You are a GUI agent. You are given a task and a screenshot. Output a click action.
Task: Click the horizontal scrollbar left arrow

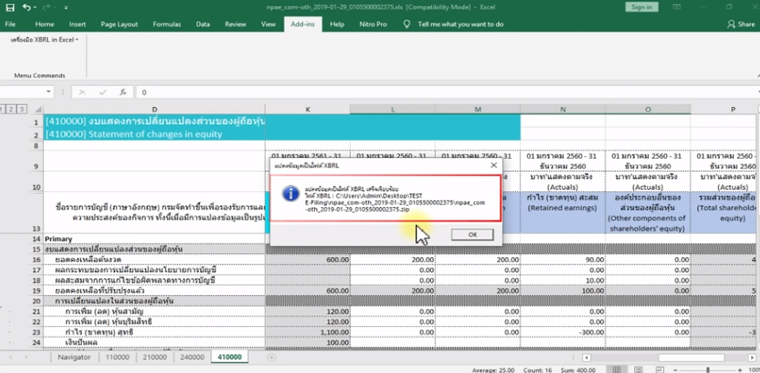pyautogui.click(x=586, y=357)
